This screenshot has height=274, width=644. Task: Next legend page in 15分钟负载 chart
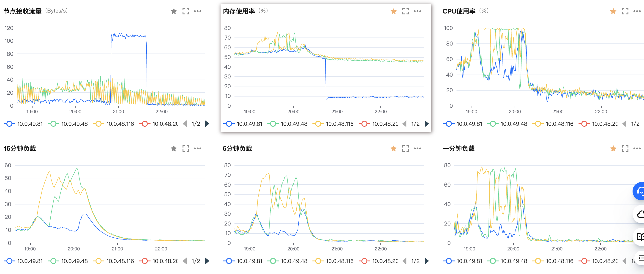(207, 261)
